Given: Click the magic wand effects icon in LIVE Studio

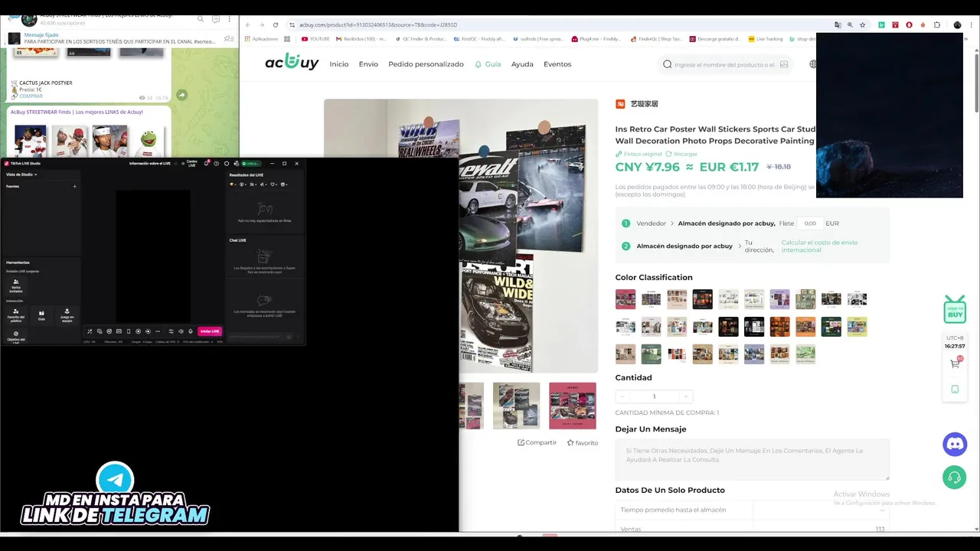Looking at the screenshot, I should point(90,331).
